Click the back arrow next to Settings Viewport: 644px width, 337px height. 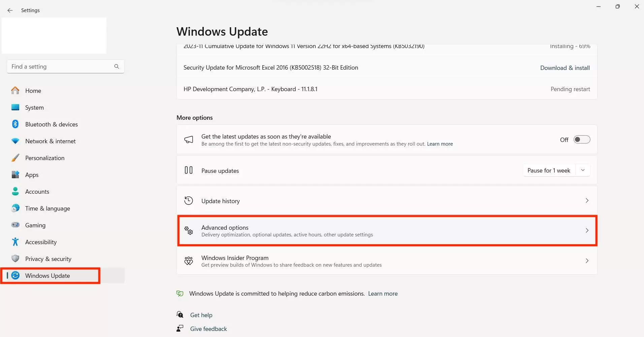10,10
